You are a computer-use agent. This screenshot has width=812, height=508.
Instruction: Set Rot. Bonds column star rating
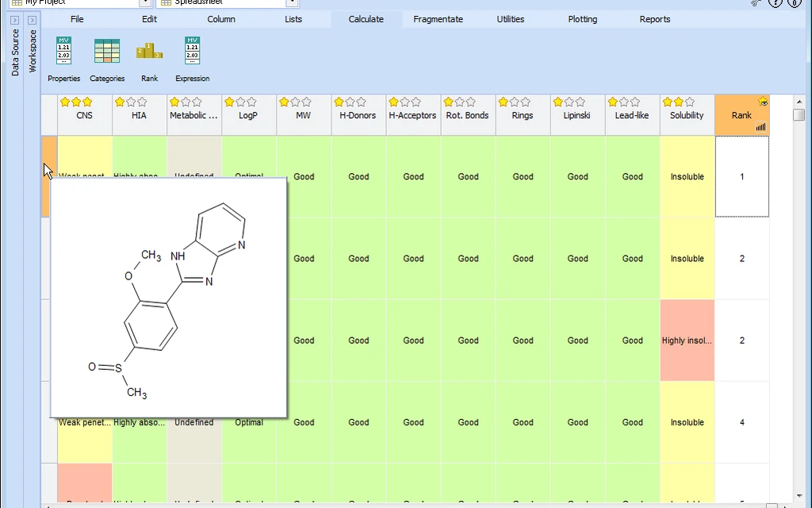tap(459, 102)
